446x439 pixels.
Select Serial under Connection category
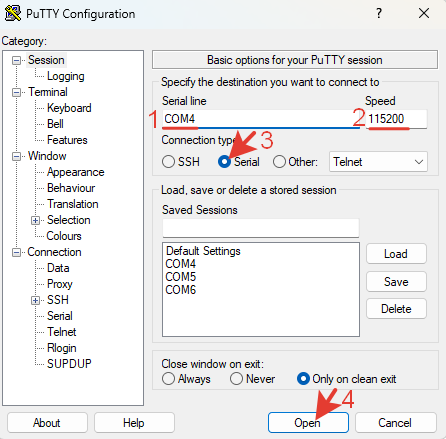coord(60,316)
